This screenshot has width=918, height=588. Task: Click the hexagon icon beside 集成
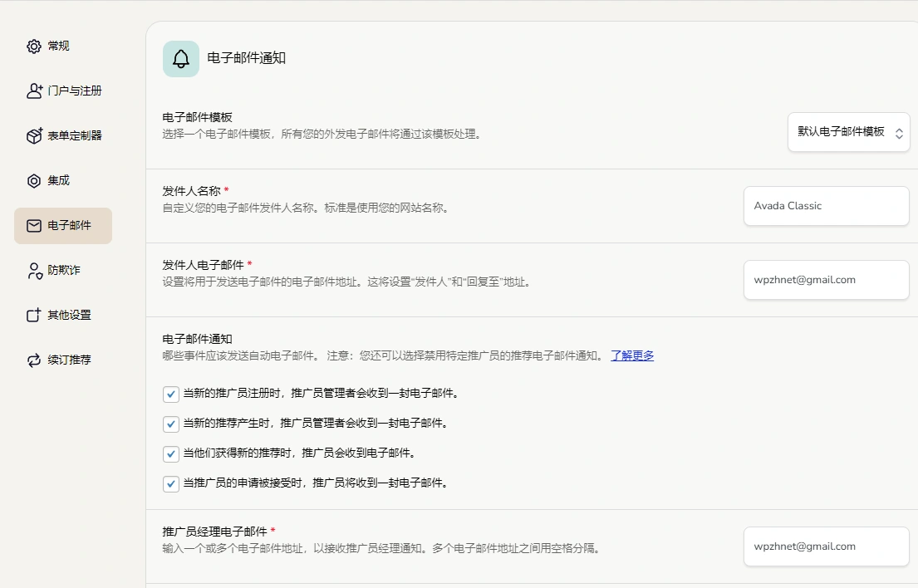point(33,180)
